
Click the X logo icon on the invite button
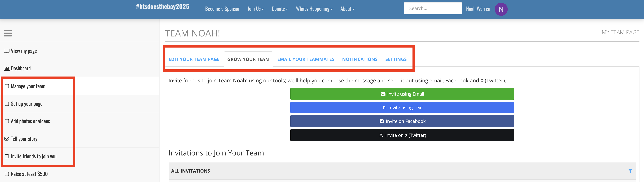pos(381,135)
